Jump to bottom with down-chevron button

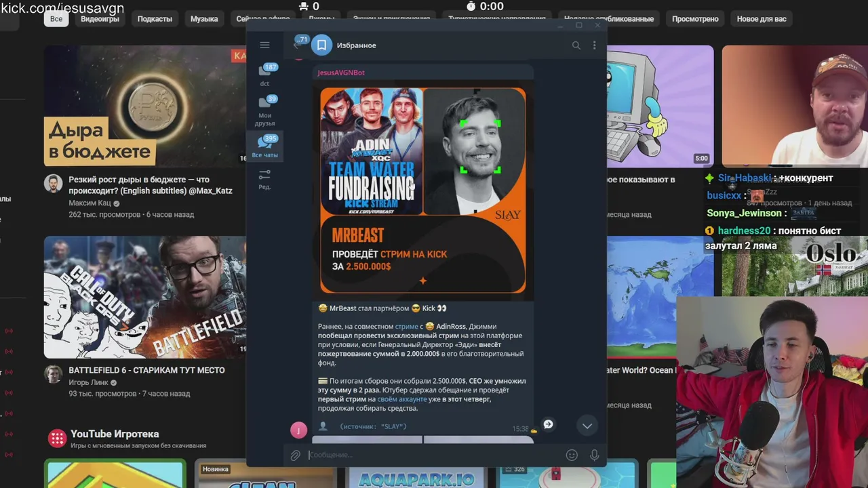click(x=587, y=426)
